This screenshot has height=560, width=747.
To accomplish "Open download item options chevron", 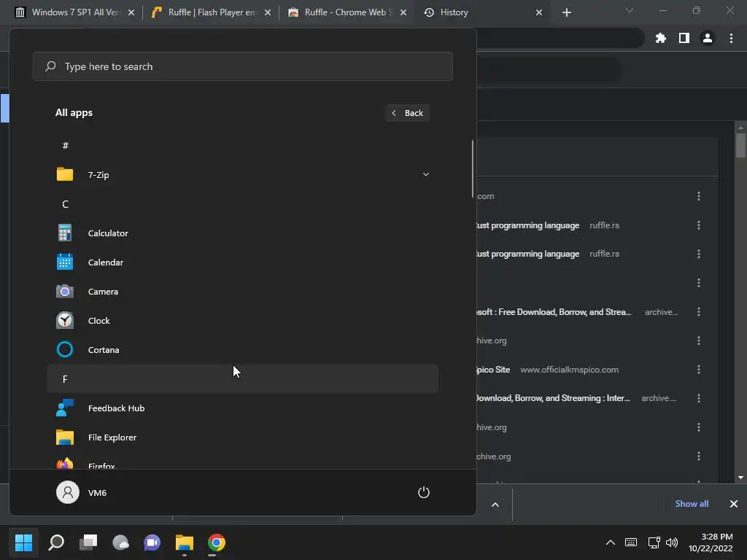I will (495, 505).
